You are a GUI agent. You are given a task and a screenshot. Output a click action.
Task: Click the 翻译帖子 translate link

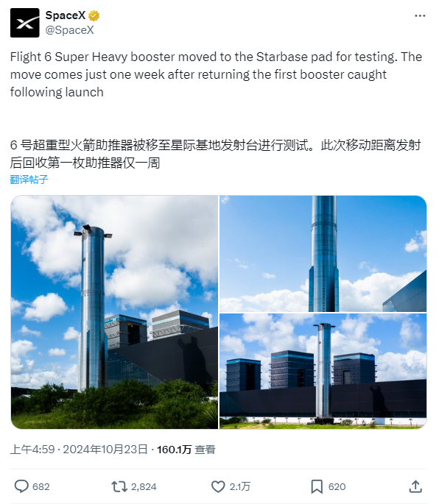29,180
